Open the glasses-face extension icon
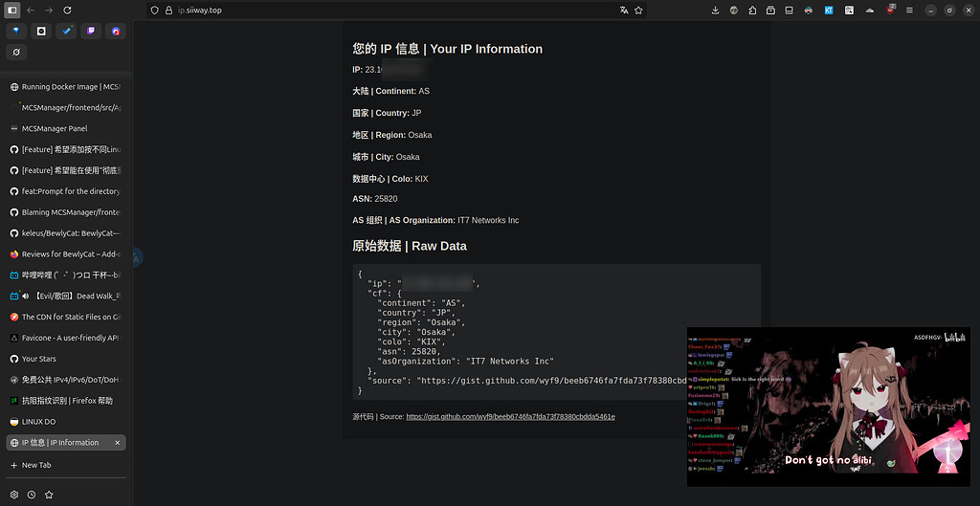Screen dimensions: 980x506 [809, 10]
